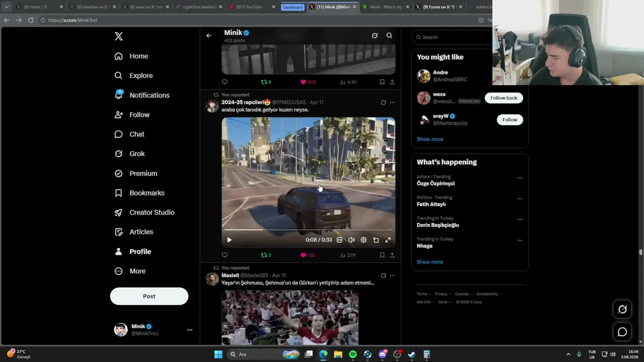Open options for Fatih Altaylı trend
Image resolution: width=644 pixels, height=362 pixels.
click(520, 199)
